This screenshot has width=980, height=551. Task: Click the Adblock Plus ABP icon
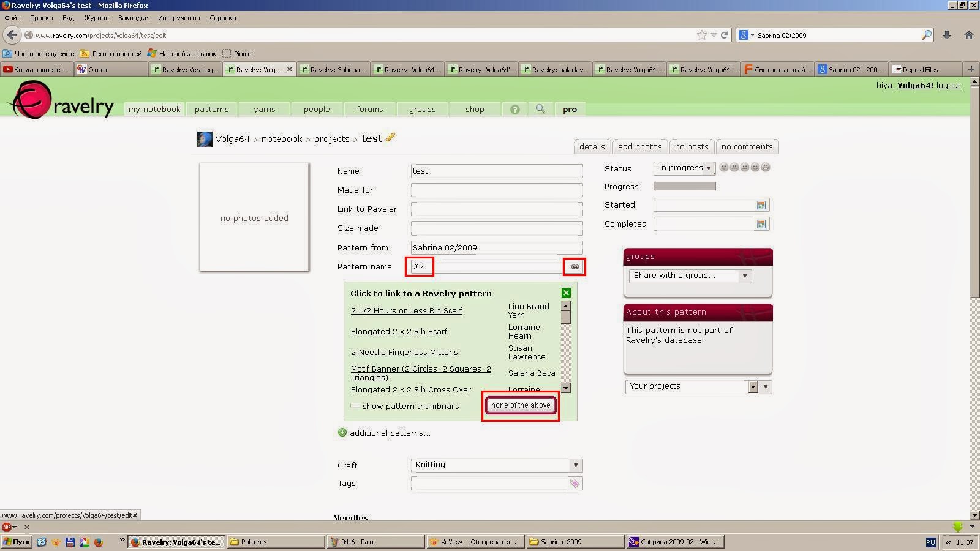click(7, 527)
